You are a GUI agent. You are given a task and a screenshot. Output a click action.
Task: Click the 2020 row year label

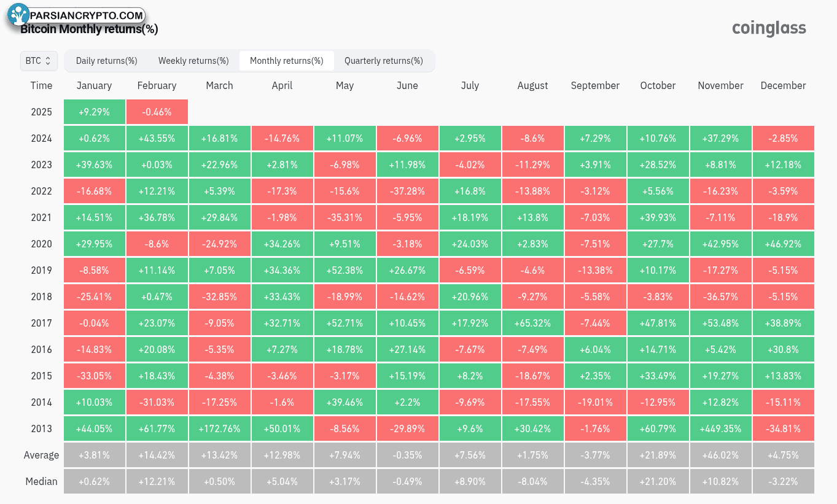click(42, 244)
